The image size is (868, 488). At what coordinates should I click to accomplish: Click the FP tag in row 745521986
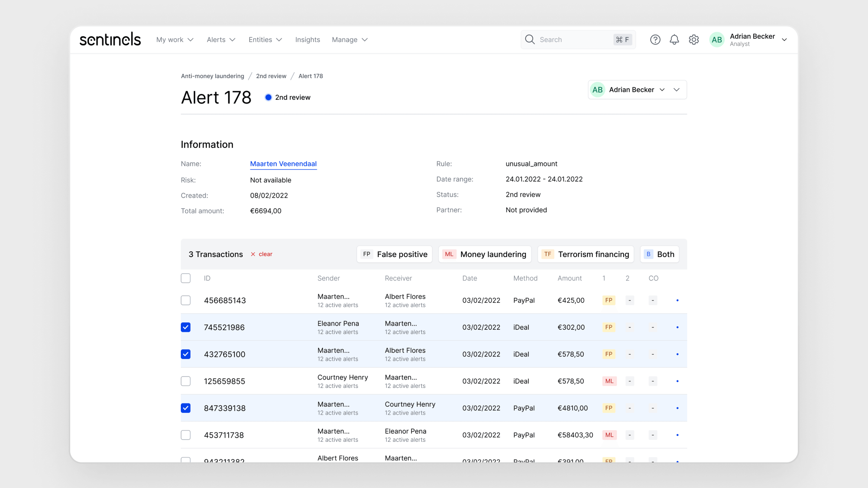(x=608, y=327)
